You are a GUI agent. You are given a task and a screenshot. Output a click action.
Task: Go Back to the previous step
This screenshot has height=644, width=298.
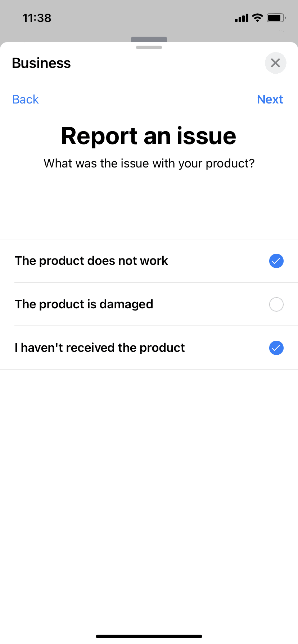point(25,99)
